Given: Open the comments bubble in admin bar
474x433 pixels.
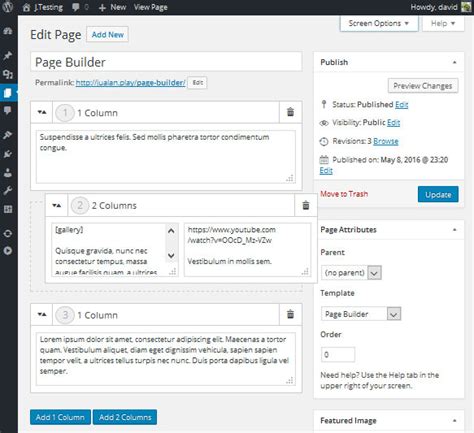Looking at the screenshot, I should (x=80, y=7).
